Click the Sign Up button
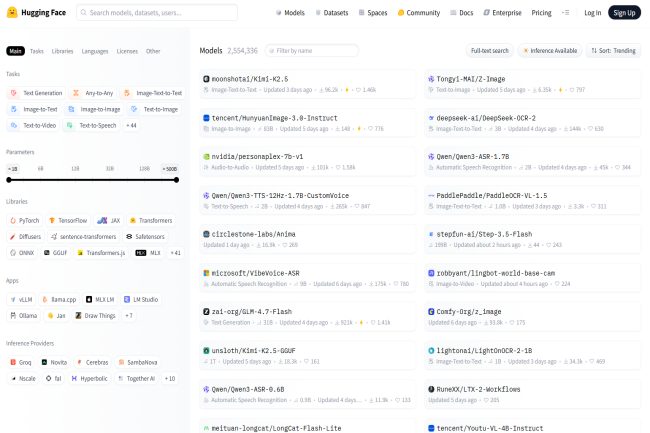Viewport: 650px width, 433px height. 623,13
